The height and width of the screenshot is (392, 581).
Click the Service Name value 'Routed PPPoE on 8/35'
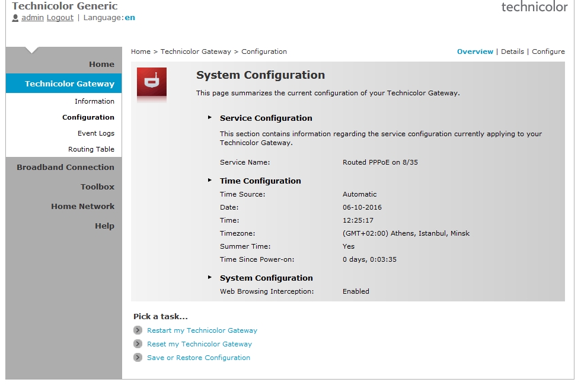coord(380,162)
